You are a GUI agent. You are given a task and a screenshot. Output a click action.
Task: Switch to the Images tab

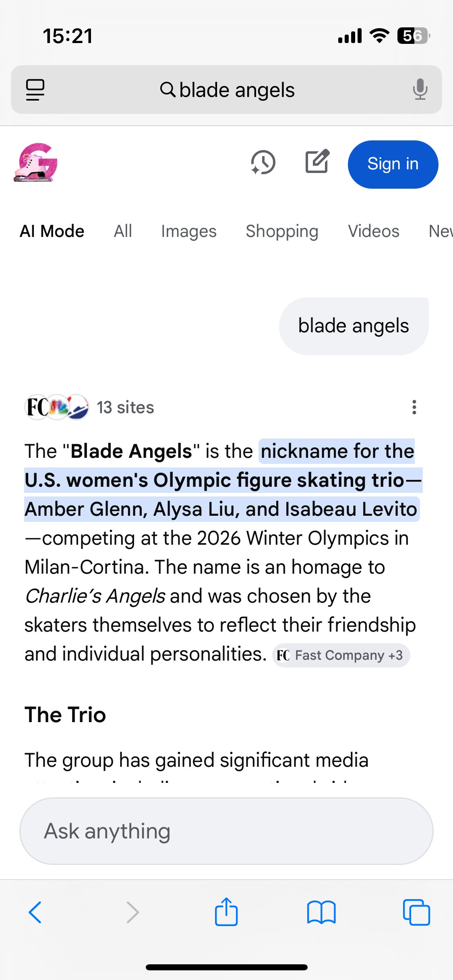(x=188, y=231)
